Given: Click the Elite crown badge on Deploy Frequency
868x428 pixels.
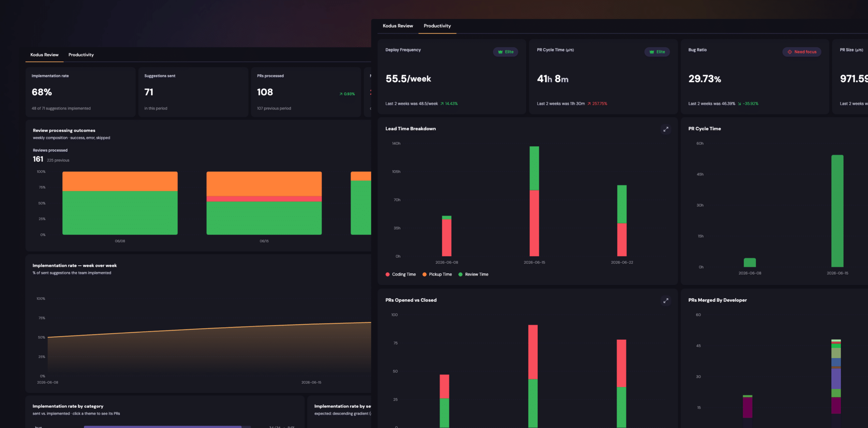Looking at the screenshot, I should (506, 52).
